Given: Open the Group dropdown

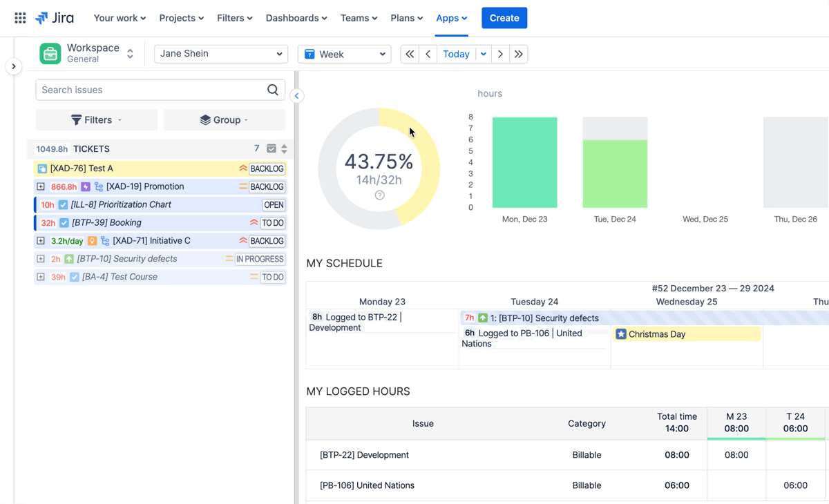Looking at the screenshot, I should pos(224,120).
